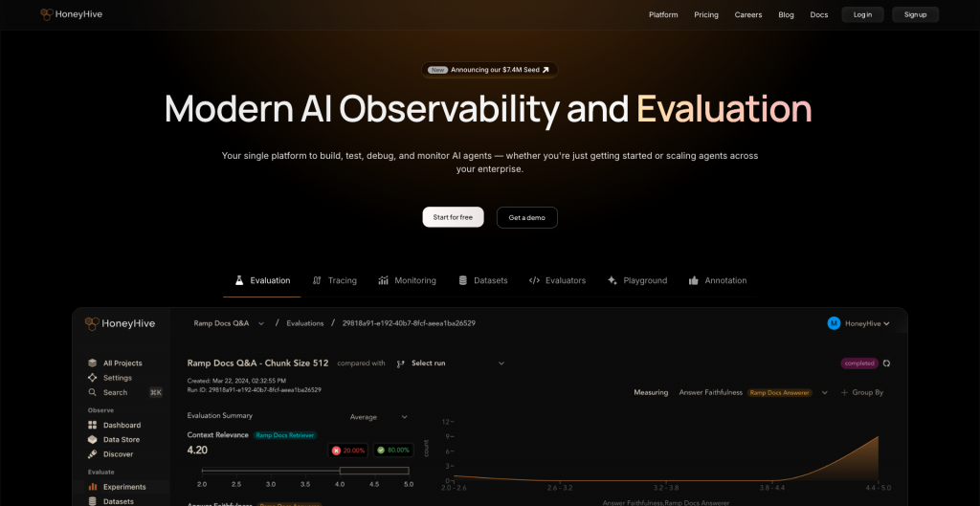Click the code brackets Evaluators icon

[534, 280]
